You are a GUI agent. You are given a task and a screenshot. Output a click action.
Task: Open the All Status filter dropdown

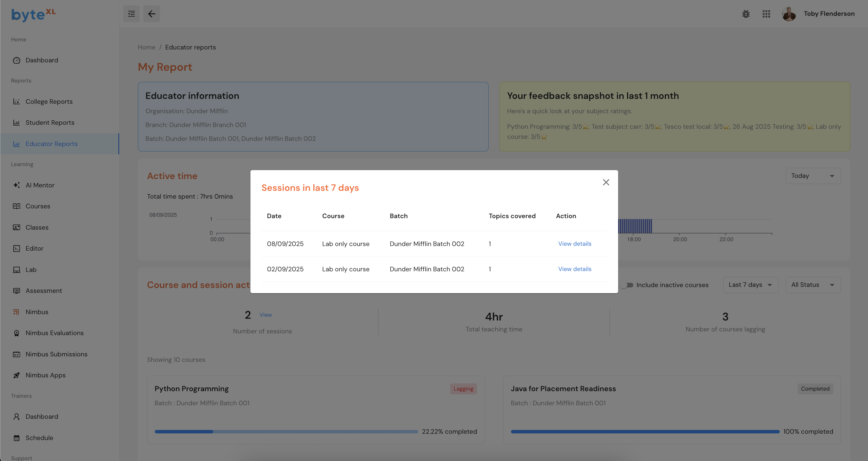[813, 285]
